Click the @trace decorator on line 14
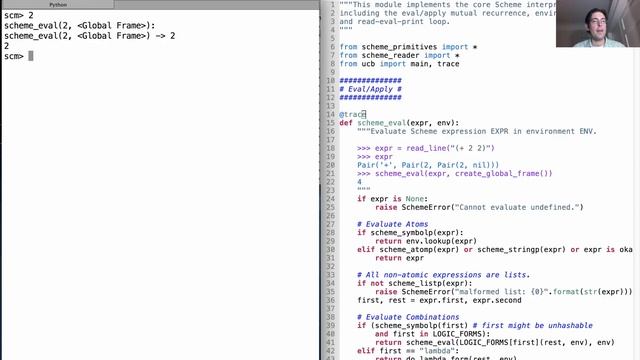 point(353,114)
